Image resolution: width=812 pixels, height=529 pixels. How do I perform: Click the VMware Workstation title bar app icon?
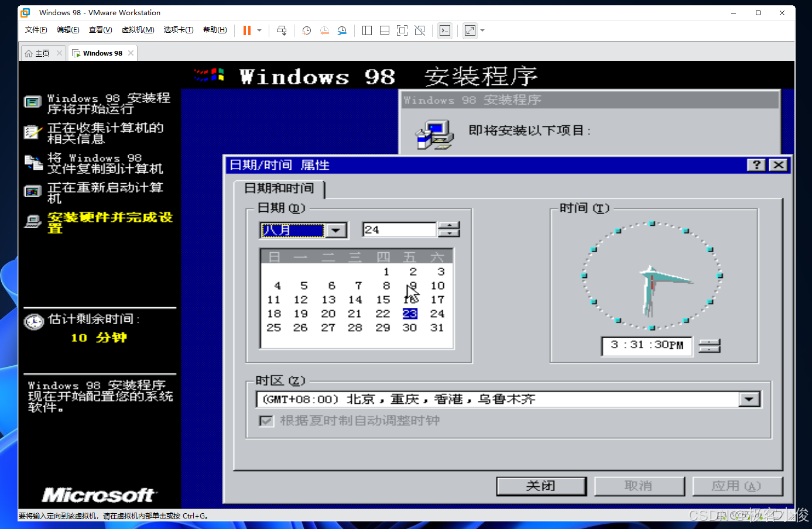25,12
